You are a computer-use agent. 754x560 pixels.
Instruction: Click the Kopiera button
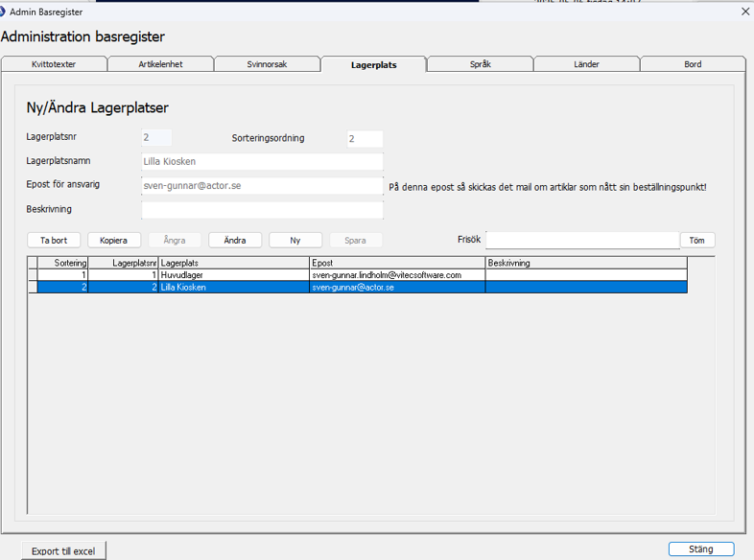[114, 240]
